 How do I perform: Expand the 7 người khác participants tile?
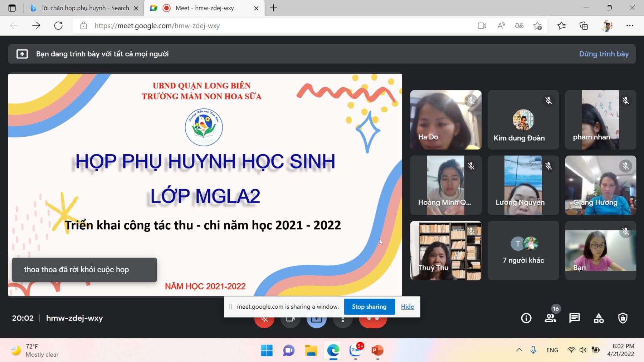(x=523, y=250)
